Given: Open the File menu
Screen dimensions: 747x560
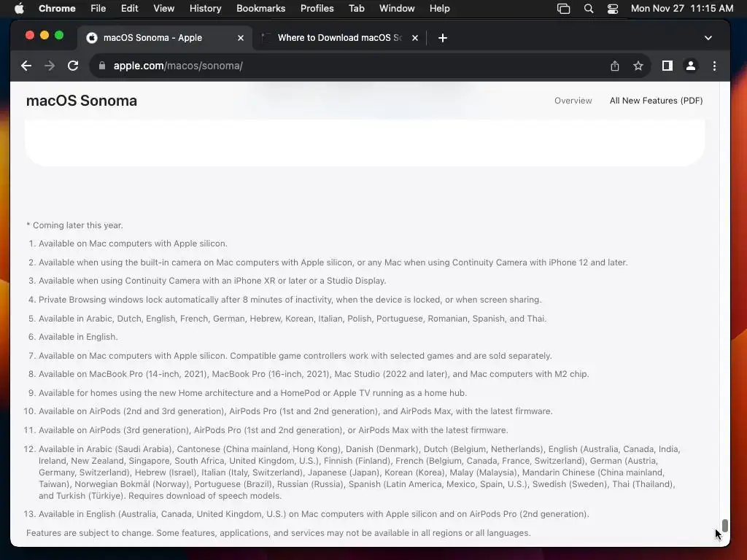Looking at the screenshot, I should (x=98, y=8).
